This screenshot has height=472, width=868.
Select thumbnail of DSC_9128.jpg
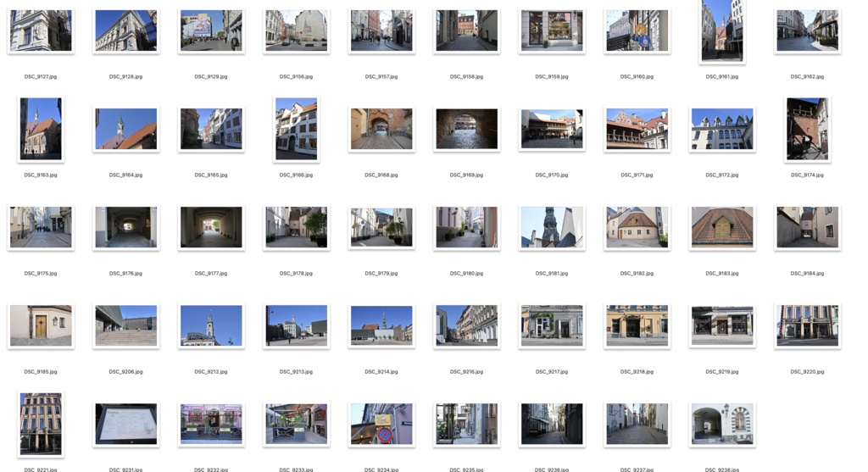(x=125, y=31)
